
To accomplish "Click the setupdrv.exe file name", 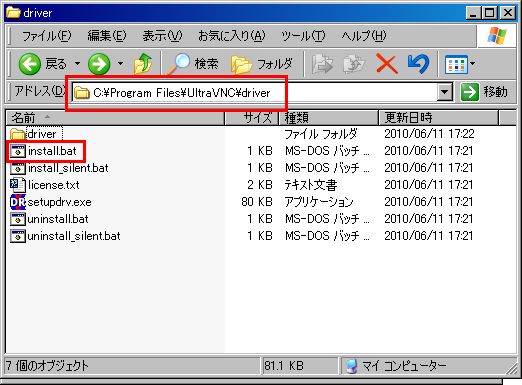I will click(x=59, y=202).
